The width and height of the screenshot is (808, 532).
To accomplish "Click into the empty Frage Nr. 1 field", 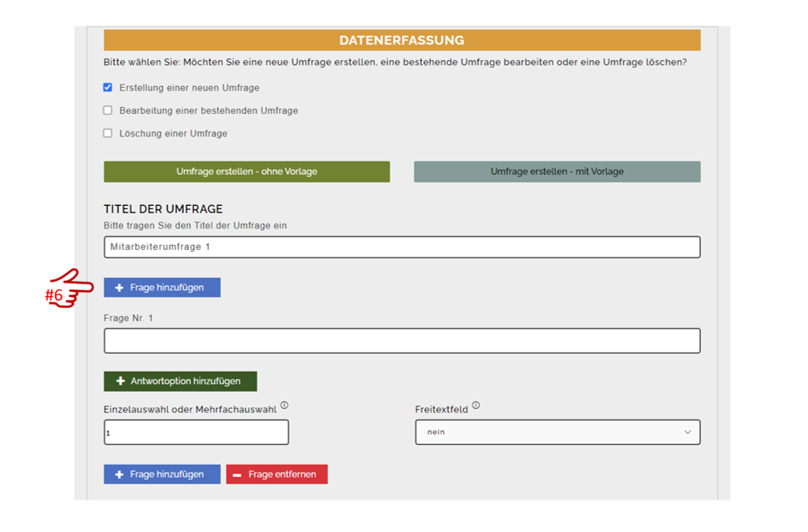I will (401, 340).
